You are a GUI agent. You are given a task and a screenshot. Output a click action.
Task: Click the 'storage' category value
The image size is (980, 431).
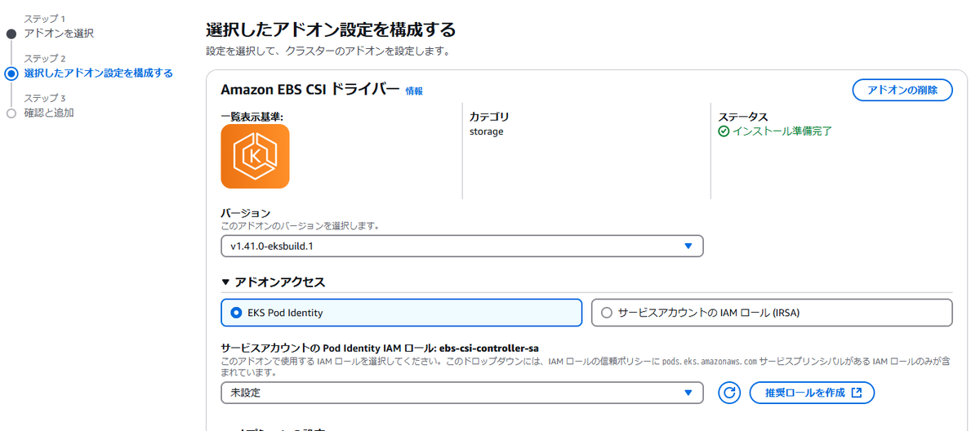tap(487, 131)
